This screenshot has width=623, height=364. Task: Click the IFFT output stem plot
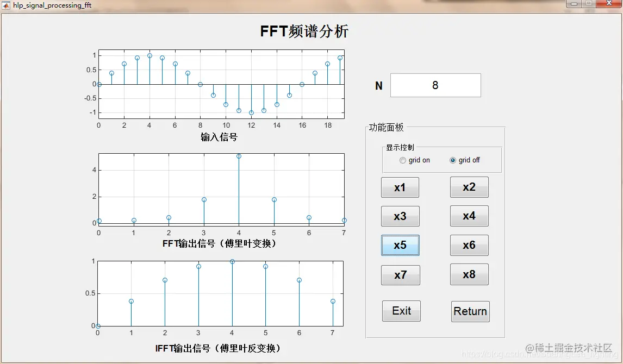221,294
